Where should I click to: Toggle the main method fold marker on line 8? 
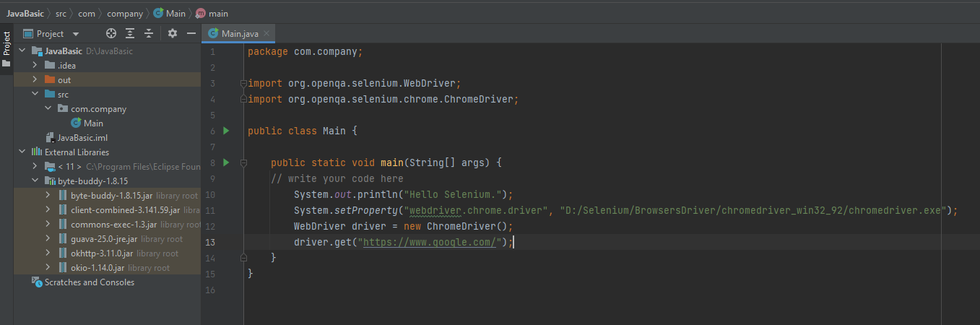243,162
